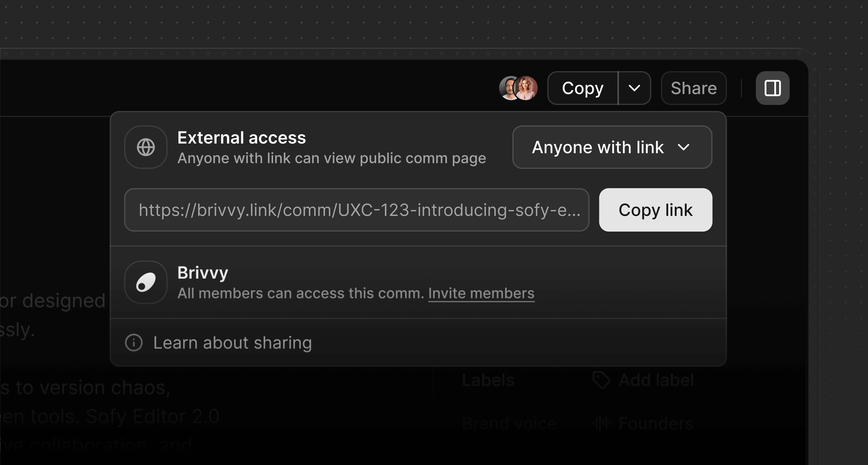Open the side panel toggle in the toolbar
The image size is (868, 465).
coord(772,88)
